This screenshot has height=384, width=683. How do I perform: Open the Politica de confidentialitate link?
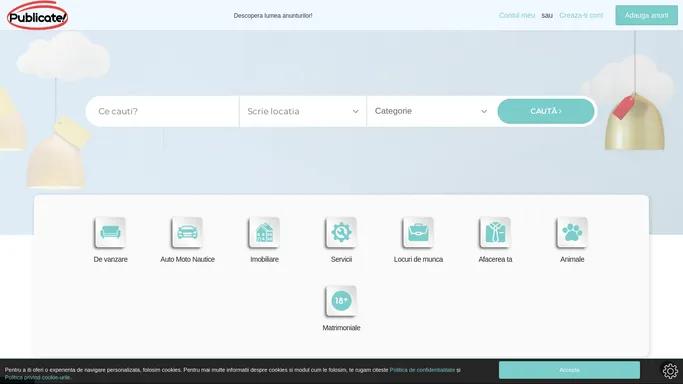point(422,370)
